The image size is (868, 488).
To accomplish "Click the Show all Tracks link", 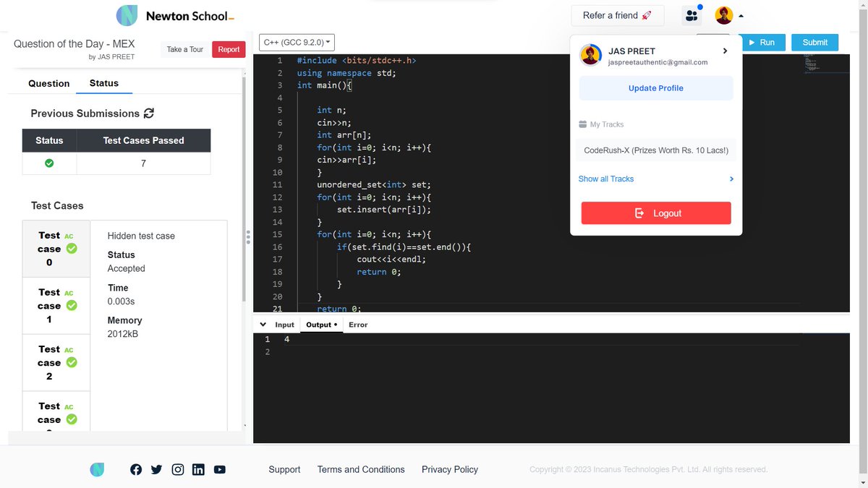I will pos(606,179).
